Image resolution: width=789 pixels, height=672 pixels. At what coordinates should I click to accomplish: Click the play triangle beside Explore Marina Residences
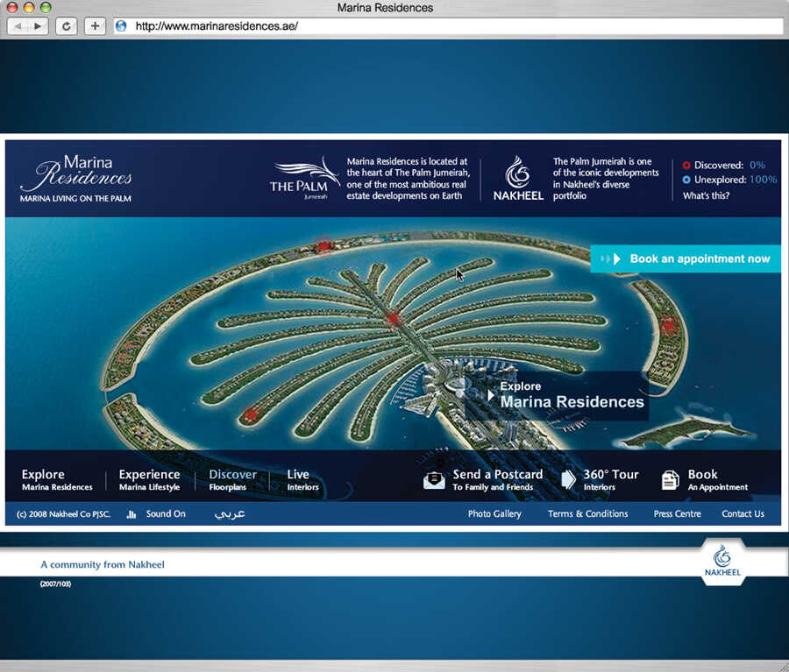click(x=491, y=395)
